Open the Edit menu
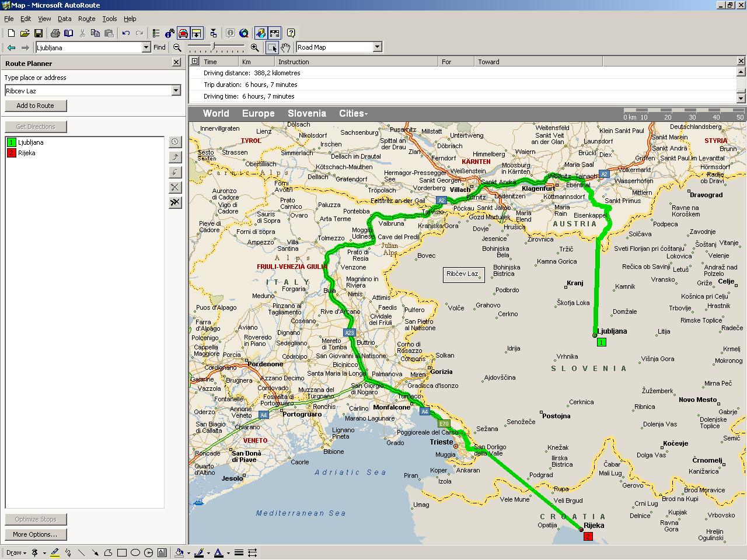 pos(26,19)
